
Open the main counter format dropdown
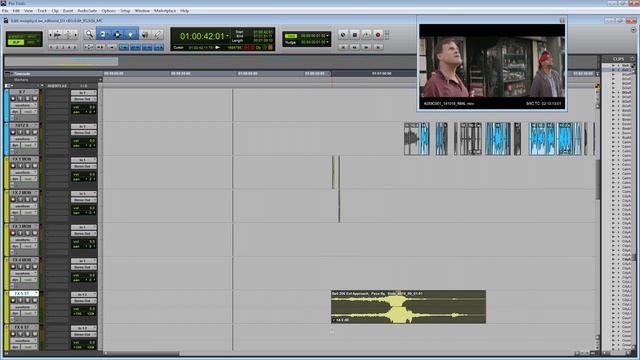pyautogui.click(x=228, y=36)
